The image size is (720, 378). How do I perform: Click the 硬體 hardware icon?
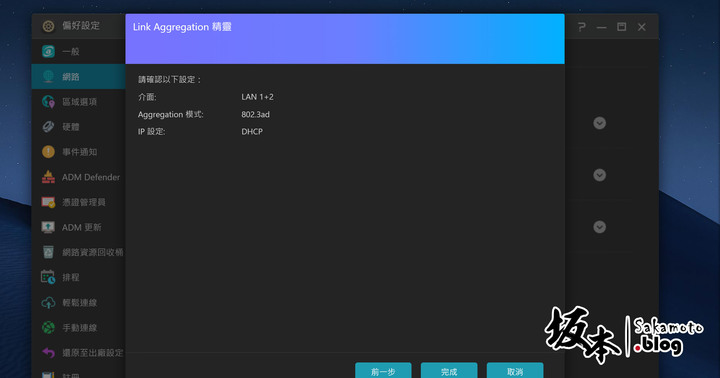coord(48,127)
